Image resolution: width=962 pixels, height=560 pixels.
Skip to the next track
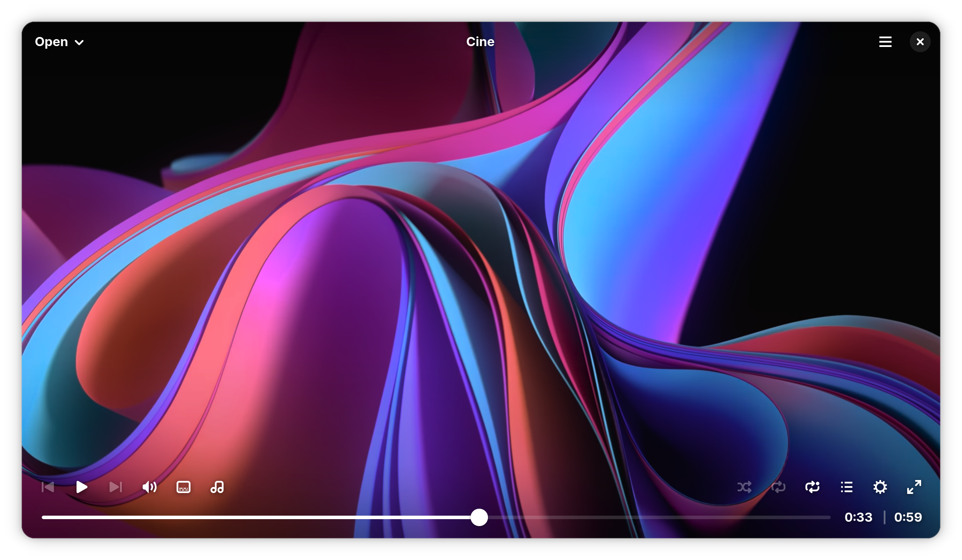[116, 487]
